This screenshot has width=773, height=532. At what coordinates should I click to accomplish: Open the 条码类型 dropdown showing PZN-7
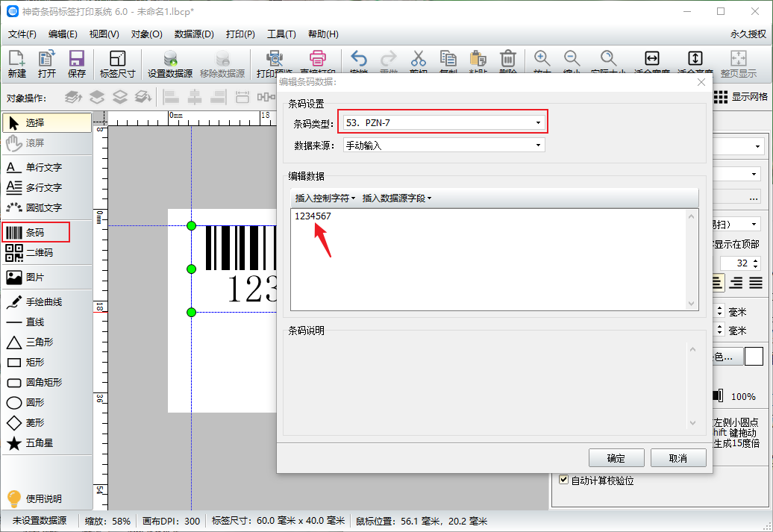444,123
